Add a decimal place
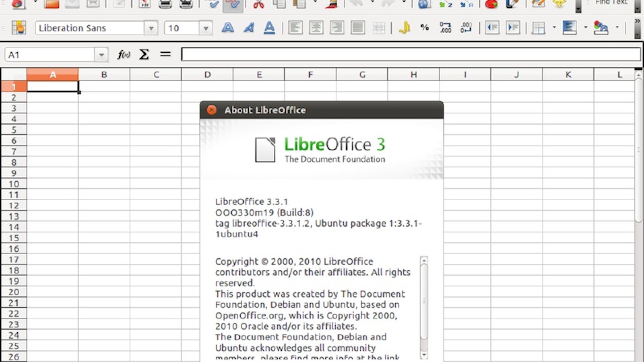The height and width of the screenshot is (362, 644). click(x=445, y=28)
